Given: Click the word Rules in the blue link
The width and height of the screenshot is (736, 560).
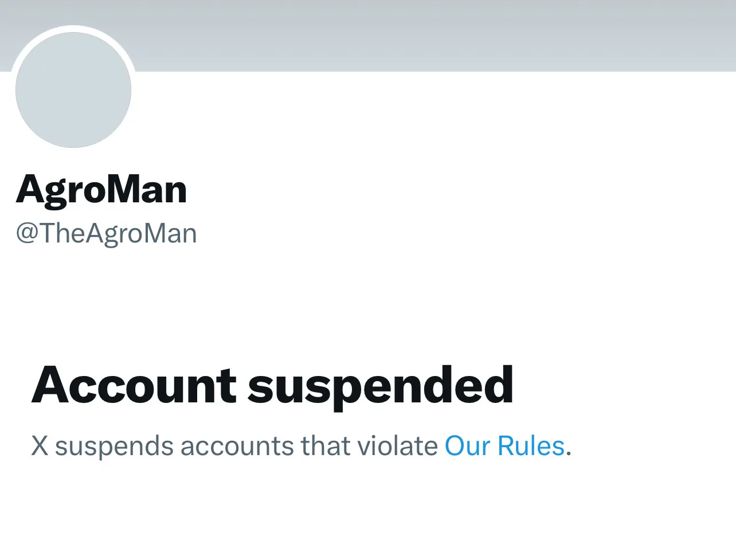Looking at the screenshot, I should [x=531, y=446].
